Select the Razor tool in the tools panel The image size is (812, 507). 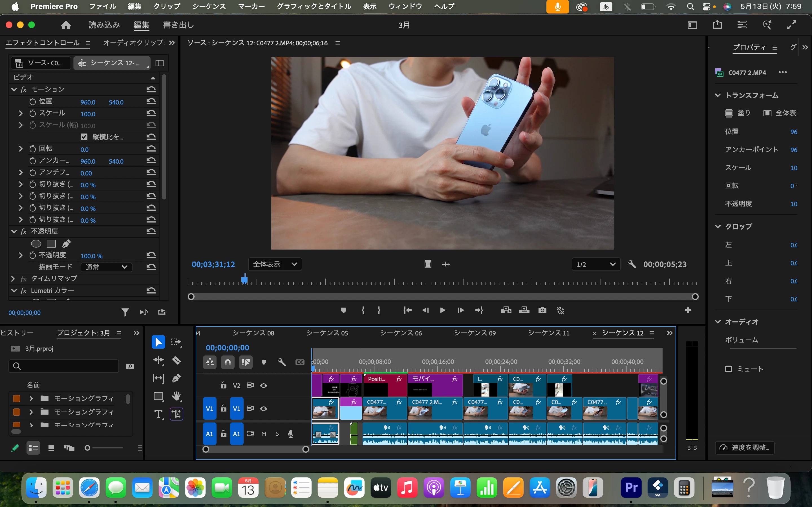tap(176, 361)
